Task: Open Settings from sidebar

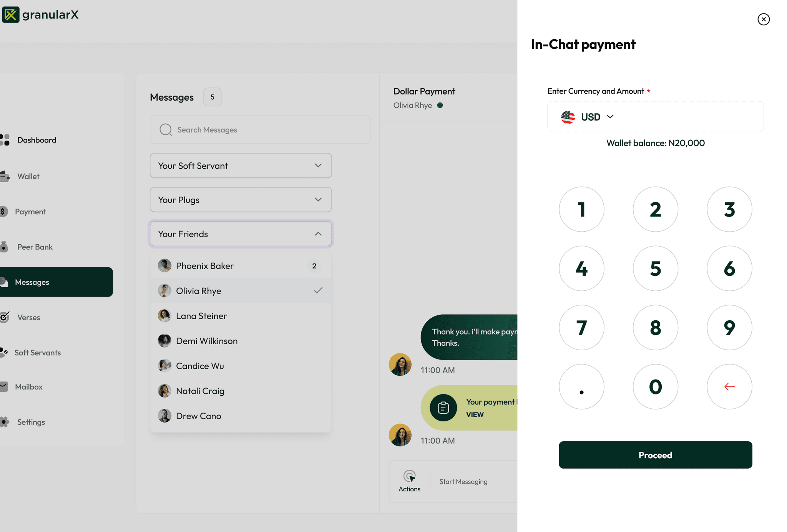Action: 31,422
